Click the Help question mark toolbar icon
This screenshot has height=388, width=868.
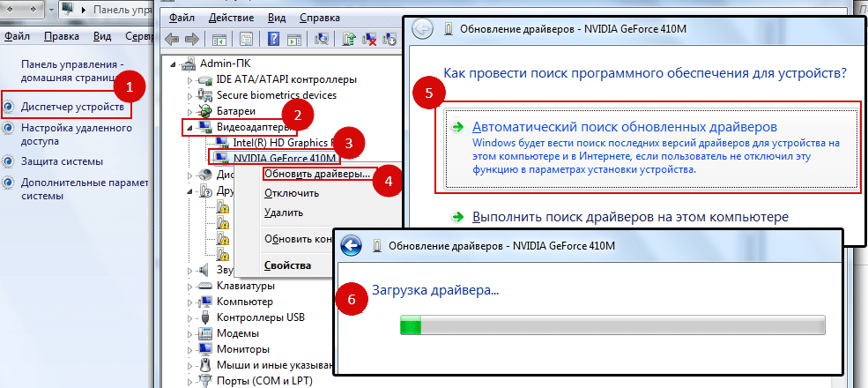(x=274, y=39)
